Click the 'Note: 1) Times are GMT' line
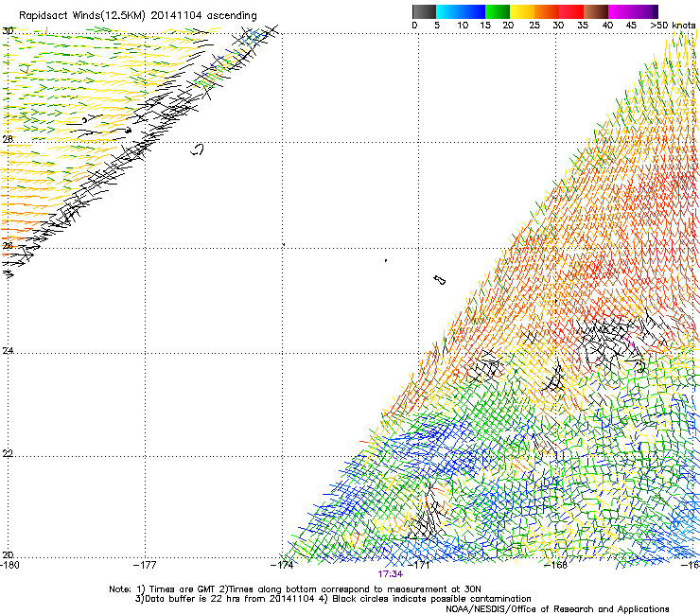700x615 pixels. tap(295, 589)
